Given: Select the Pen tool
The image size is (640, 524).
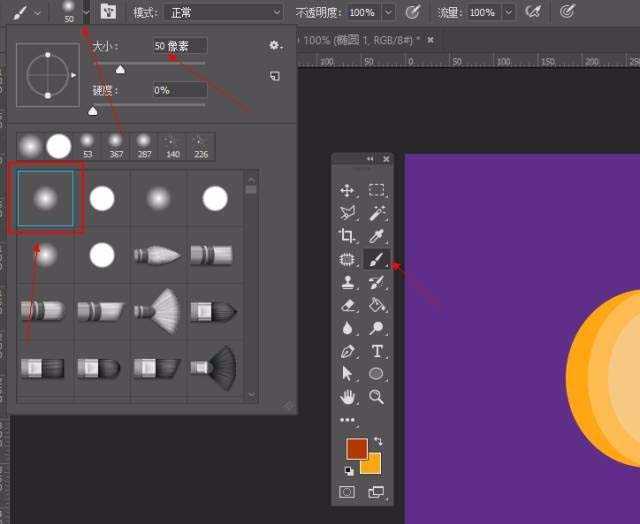Looking at the screenshot, I should coord(347,351).
